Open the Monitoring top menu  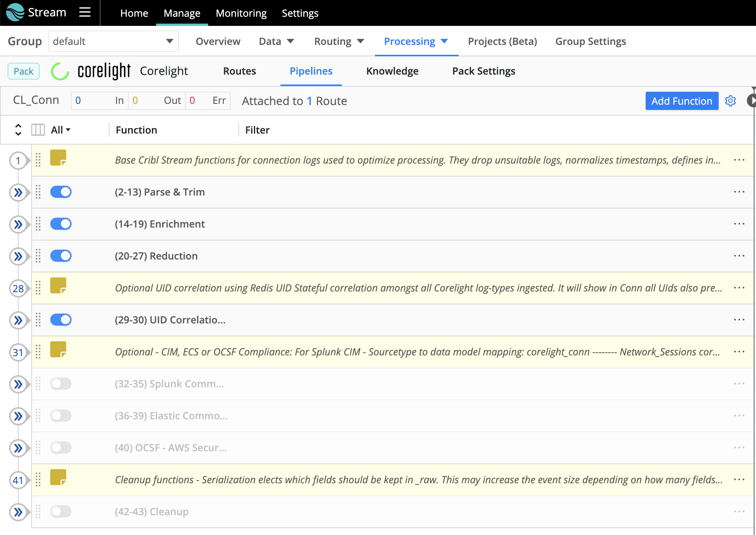[241, 13]
